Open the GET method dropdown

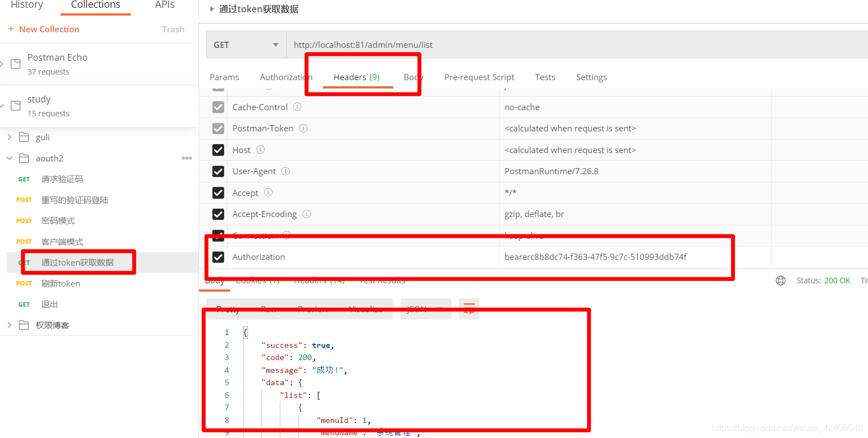246,45
